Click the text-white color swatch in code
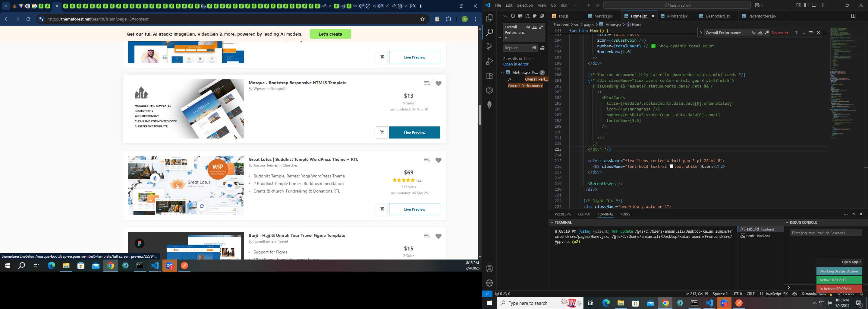This screenshot has height=309, width=868. coord(671,166)
